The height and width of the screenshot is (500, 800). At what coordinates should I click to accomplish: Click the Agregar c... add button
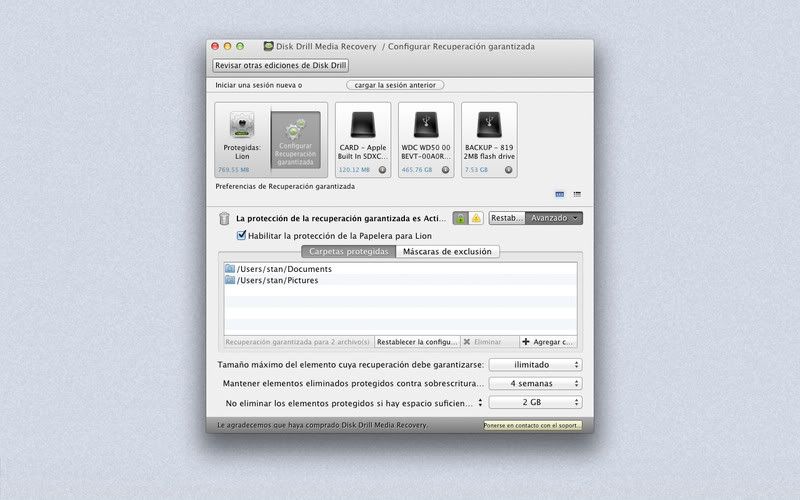click(548, 342)
